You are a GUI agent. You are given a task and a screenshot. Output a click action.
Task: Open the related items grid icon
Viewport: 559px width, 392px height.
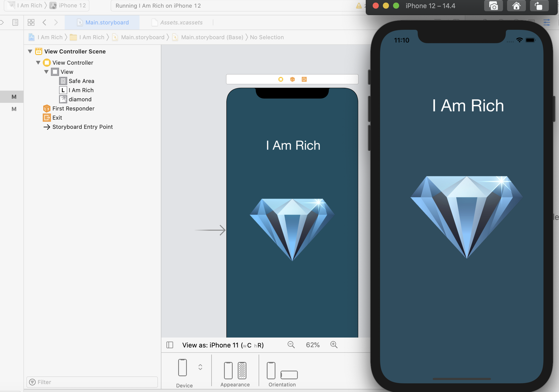click(x=31, y=22)
